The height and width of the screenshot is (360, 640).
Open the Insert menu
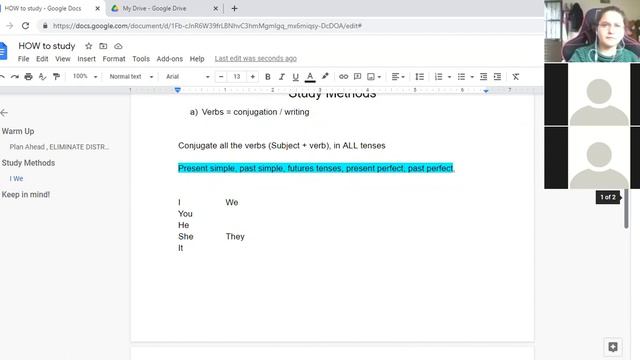(87, 59)
